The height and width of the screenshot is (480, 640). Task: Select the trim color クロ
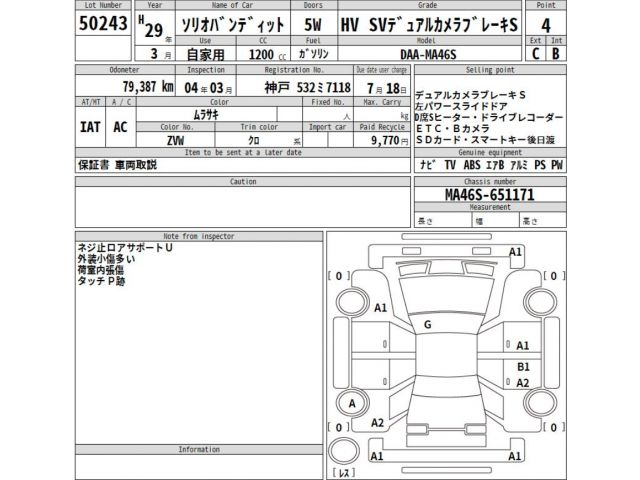pos(254,140)
